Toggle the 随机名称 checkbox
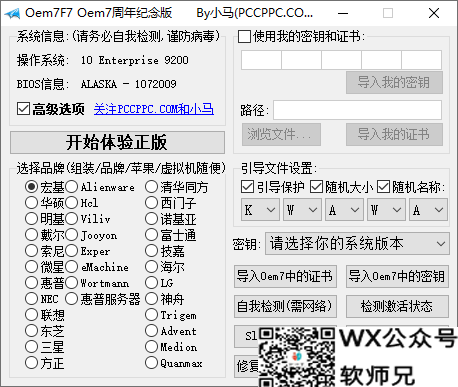The height and width of the screenshot is (387, 458). tap(383, 187)
